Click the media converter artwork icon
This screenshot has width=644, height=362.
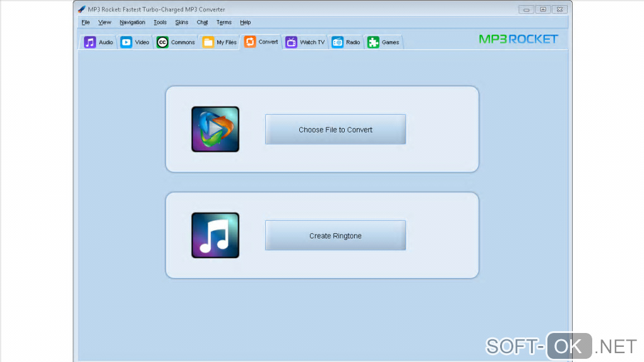click(x=215, y=129)
